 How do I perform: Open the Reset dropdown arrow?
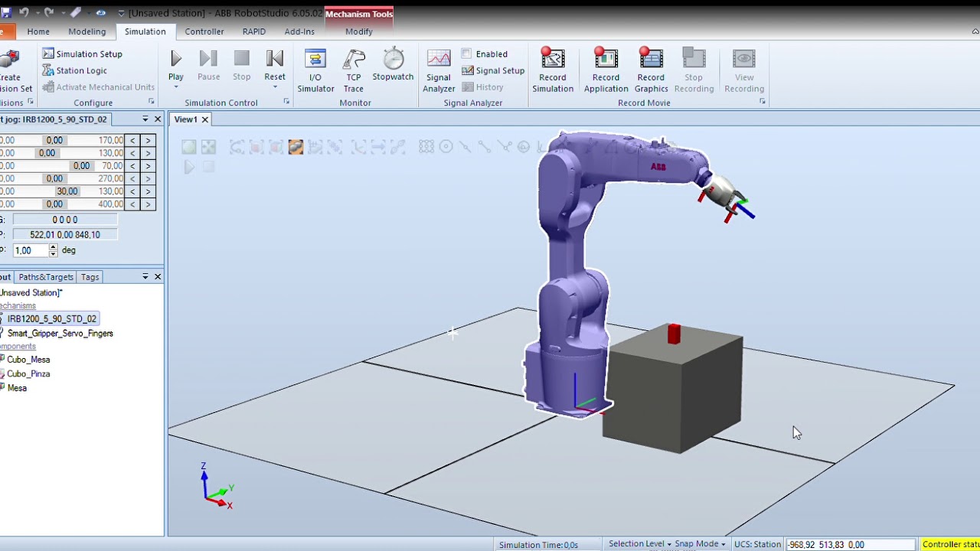pyautogui.click(x=274, y=86)
